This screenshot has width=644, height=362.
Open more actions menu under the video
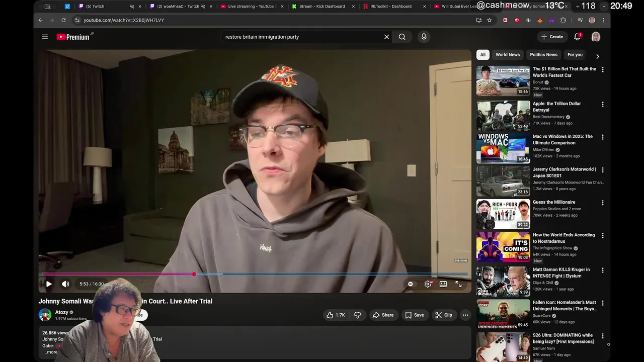(465, 315)
